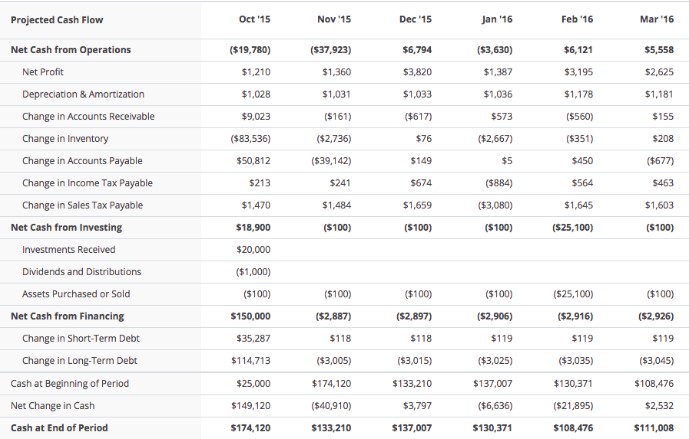Click Feb '16 Assets Purchased ($25,100) value

573,294
